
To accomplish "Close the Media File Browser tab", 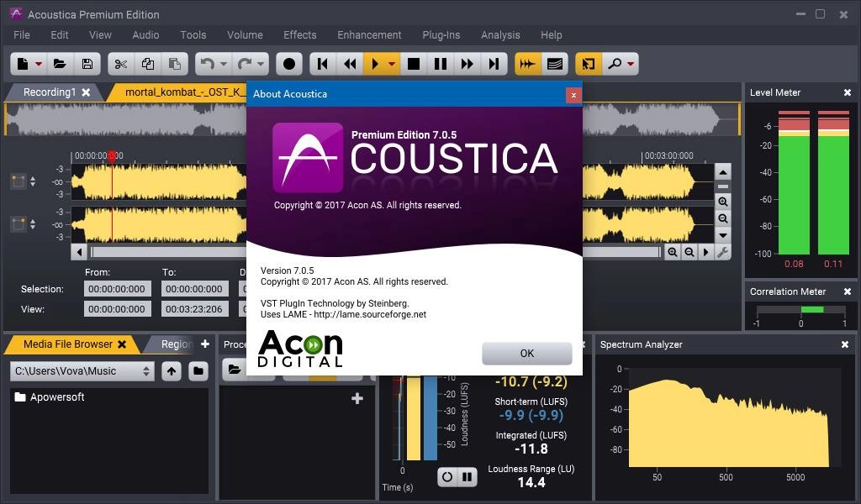I will pyautogui.click(x=122, y=344).
